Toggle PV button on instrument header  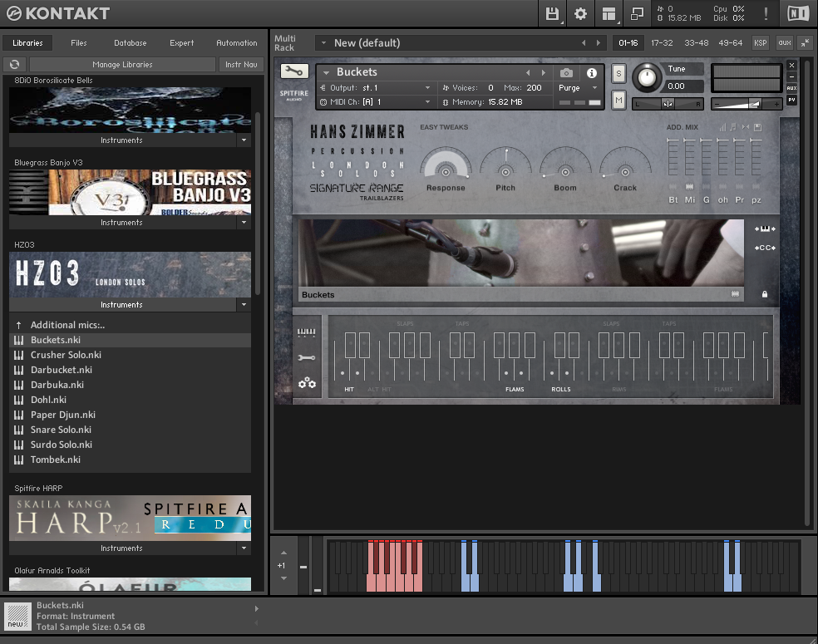[x=792, y=100]
